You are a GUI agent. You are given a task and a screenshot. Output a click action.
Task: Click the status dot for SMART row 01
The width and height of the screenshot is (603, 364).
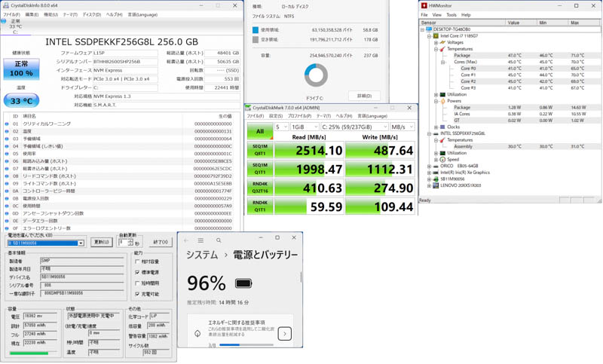point(7,124)
